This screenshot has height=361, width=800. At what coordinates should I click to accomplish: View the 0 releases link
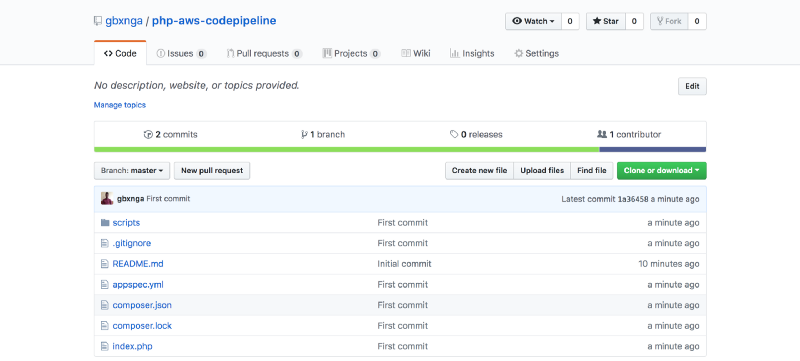[477, 135]
